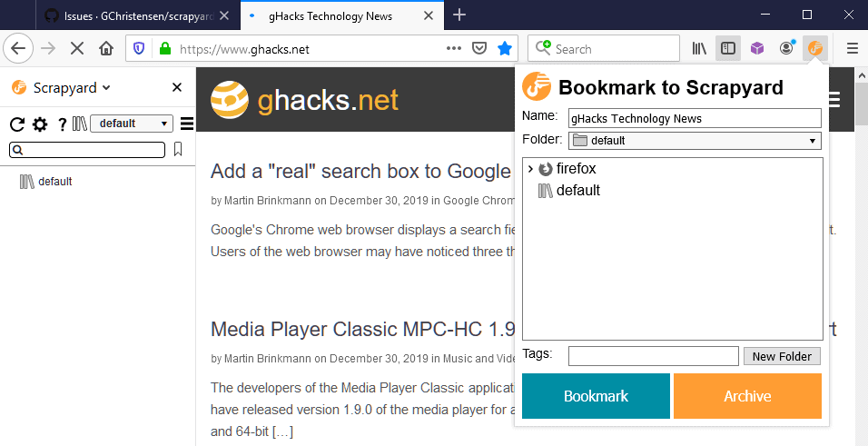Open the Scrapyard sidebar hamburger menu
Viewport: 868px width, 446px height.
187,124
